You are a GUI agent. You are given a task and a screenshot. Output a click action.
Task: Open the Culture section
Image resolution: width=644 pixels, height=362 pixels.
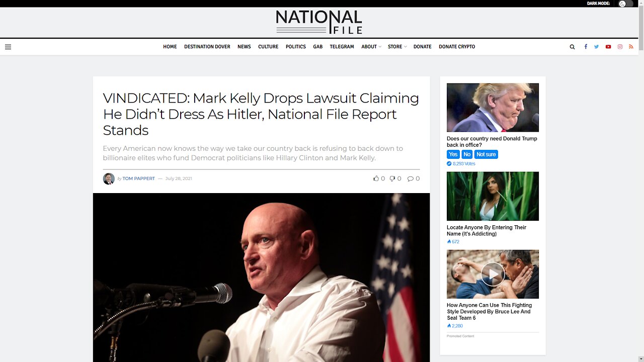[x=268, y=47]
